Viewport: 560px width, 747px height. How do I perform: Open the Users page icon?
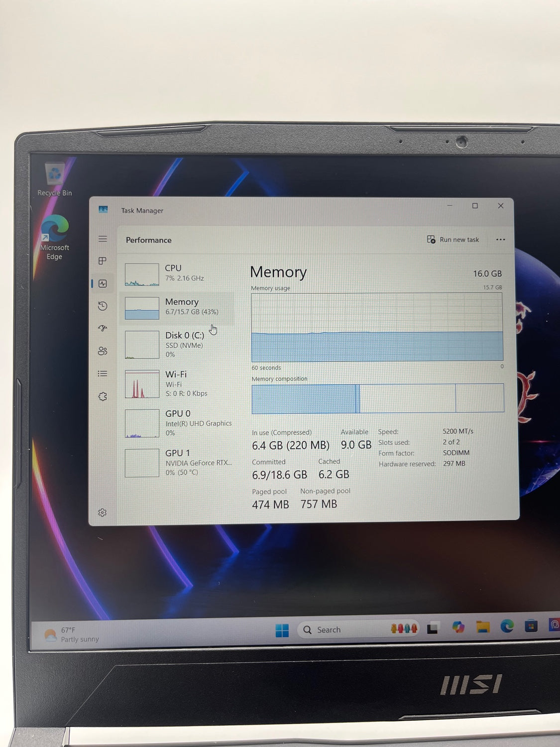click(103, 351)
